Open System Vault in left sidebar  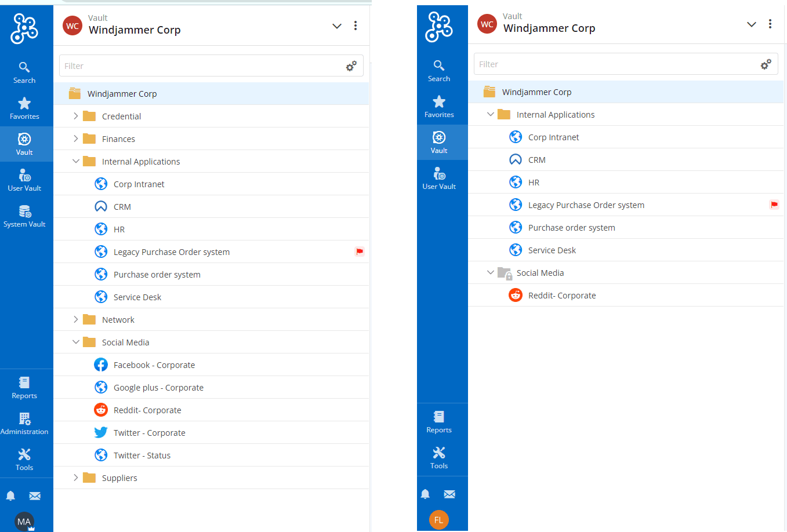(x=24, y=216)
